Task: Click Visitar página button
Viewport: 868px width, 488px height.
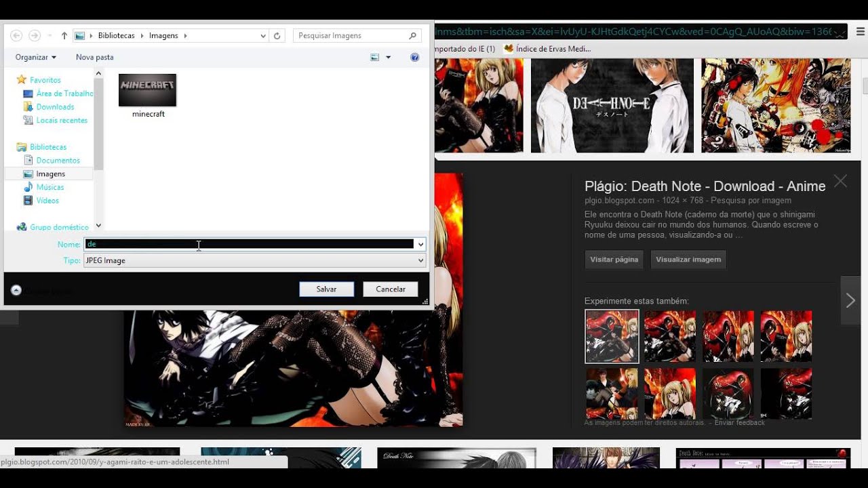Action: point(614,260)
